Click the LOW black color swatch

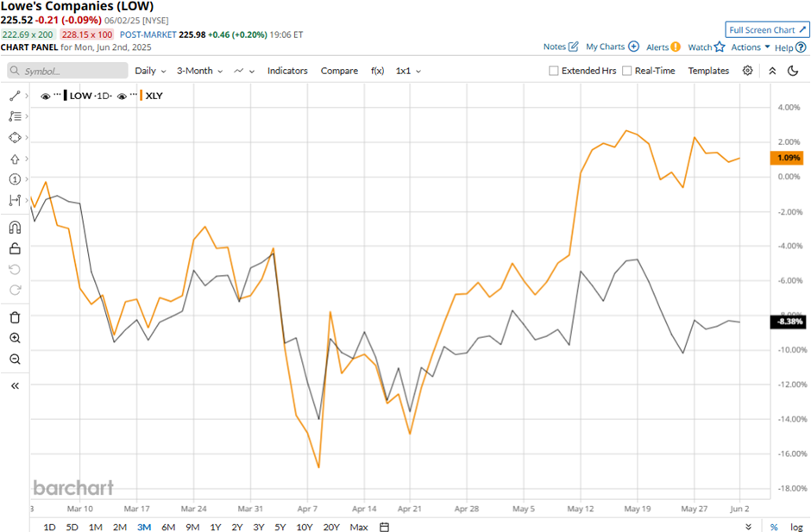(65, 96)
